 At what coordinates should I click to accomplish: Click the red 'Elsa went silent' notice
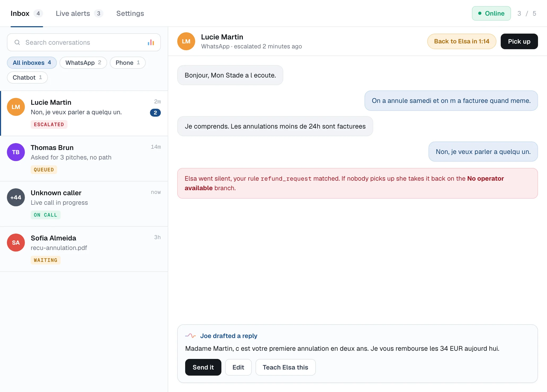[358, 183]
